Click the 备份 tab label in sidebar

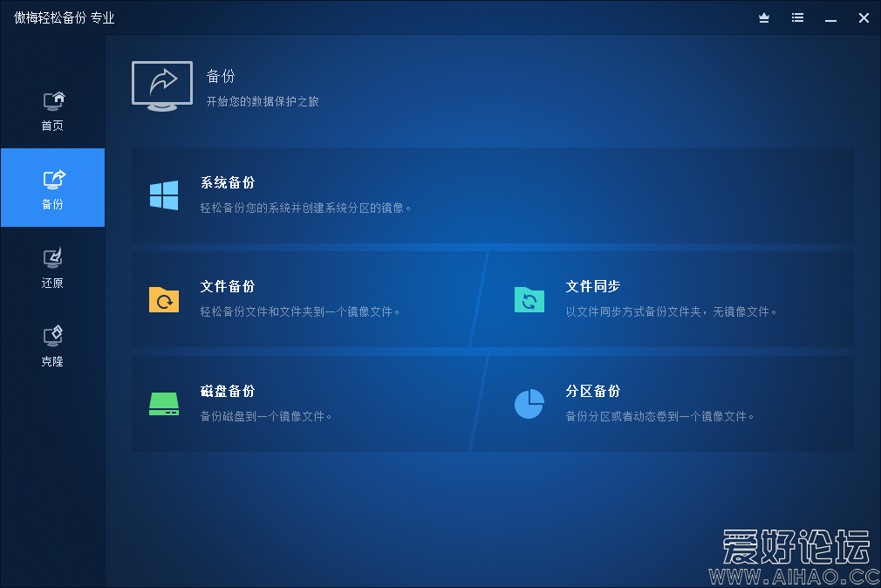tap(52, 205)
